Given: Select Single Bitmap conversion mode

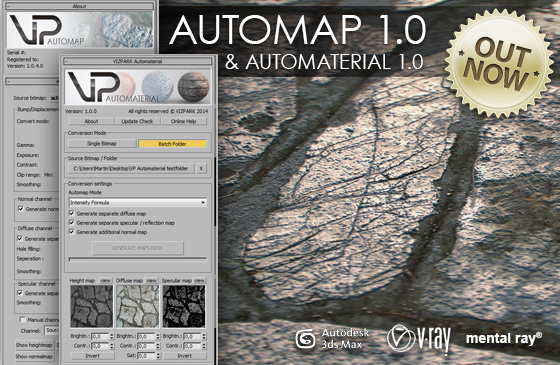Looking at the screenshot, I should [102, 144].
